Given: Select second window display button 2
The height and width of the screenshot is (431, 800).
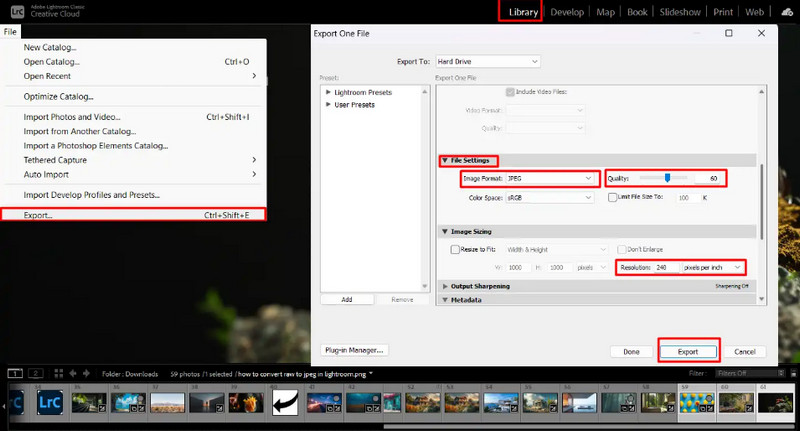Looking at the screenshot, I should [x=35, y=373].
